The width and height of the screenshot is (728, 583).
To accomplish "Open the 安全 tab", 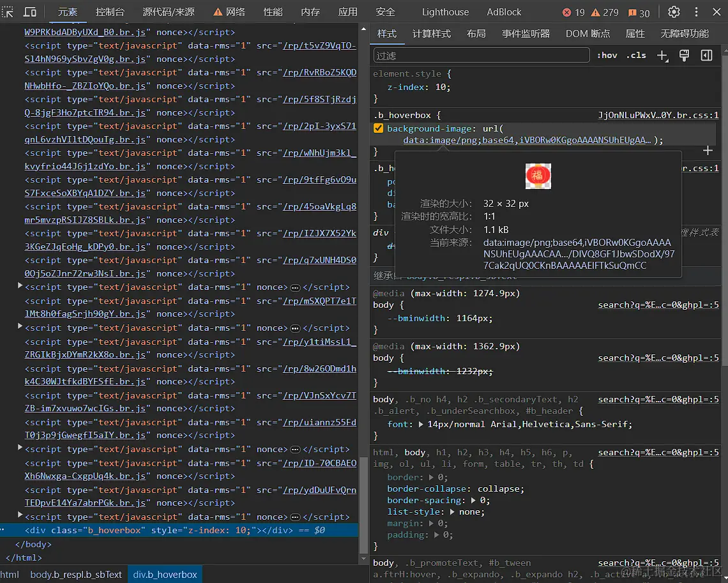I will click(385, 12).
